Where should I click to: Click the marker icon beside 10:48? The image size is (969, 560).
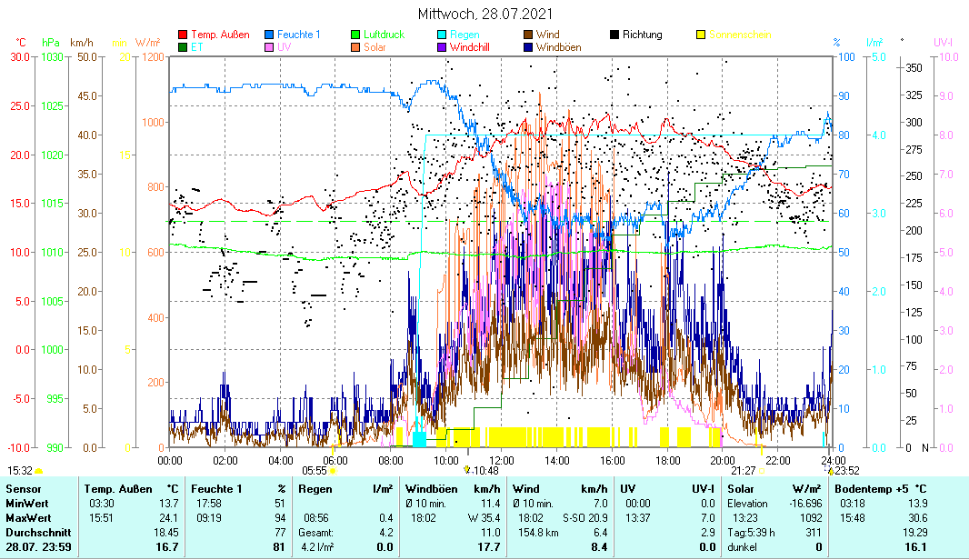point(467,470)
